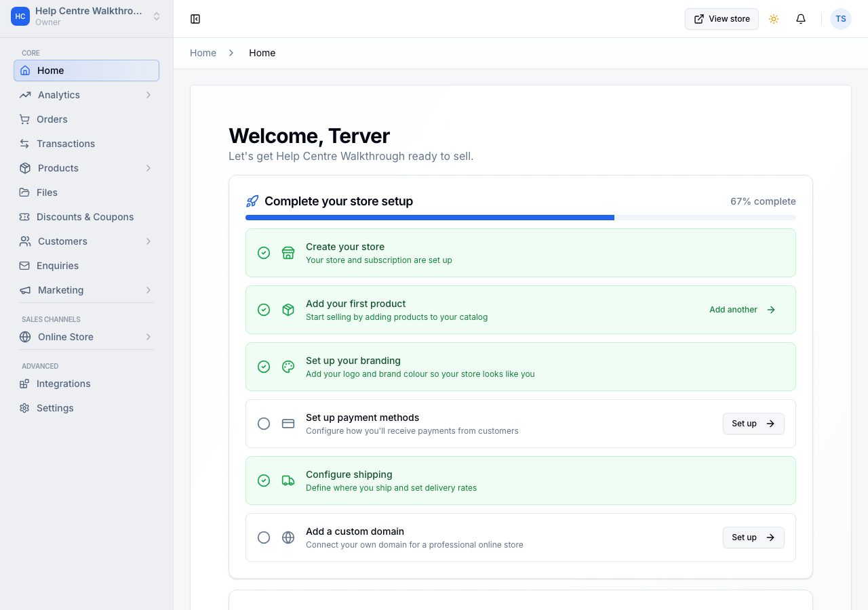This screenshot has width=868, height=610.
Task: Click the Marketing megaphone icon
Action: coord(25,290)
